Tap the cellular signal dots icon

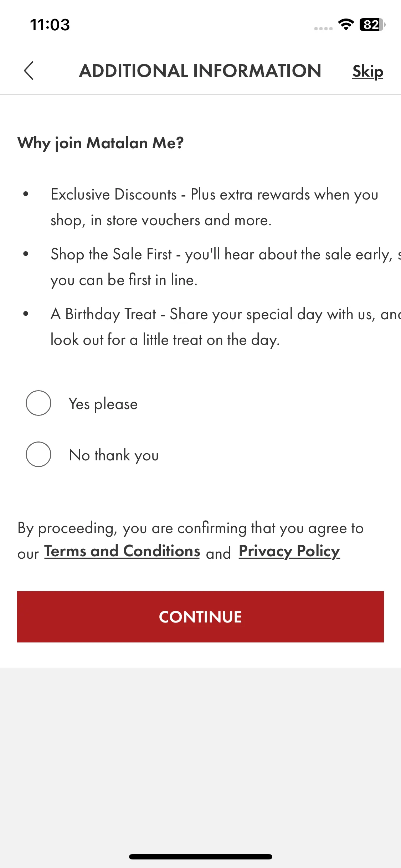323,29
